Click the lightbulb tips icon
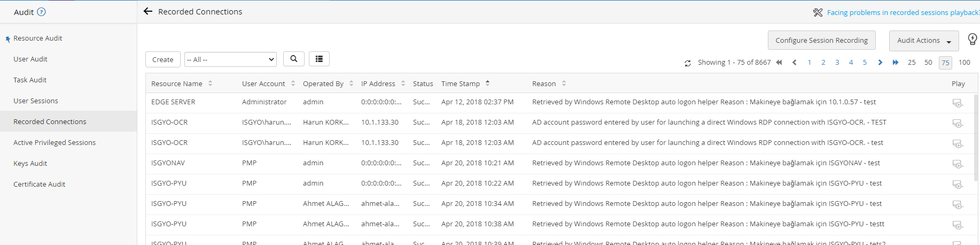The width and height of the screenshot is (980, 245). [x=973, y=39]
